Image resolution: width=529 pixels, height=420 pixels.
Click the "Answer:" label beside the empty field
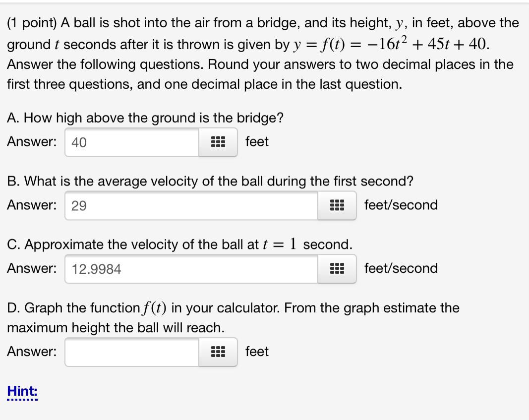[x=32, y=352]
